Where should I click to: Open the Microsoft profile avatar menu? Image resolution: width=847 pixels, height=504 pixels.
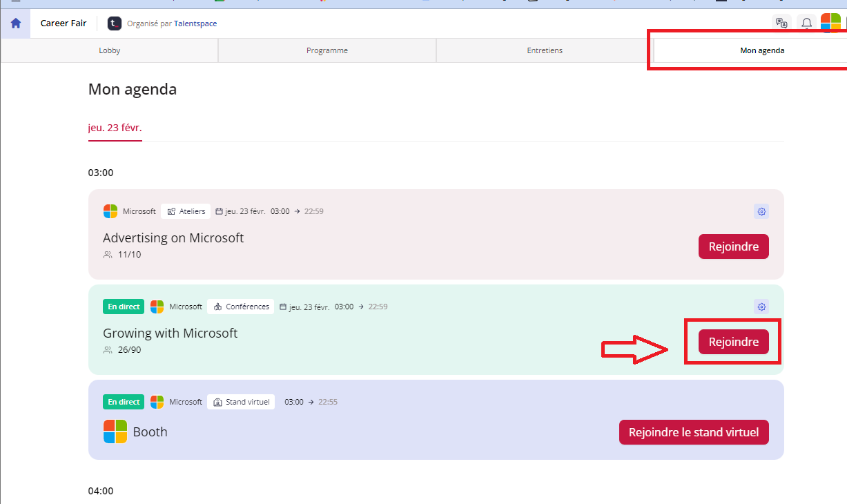[830, 23]
